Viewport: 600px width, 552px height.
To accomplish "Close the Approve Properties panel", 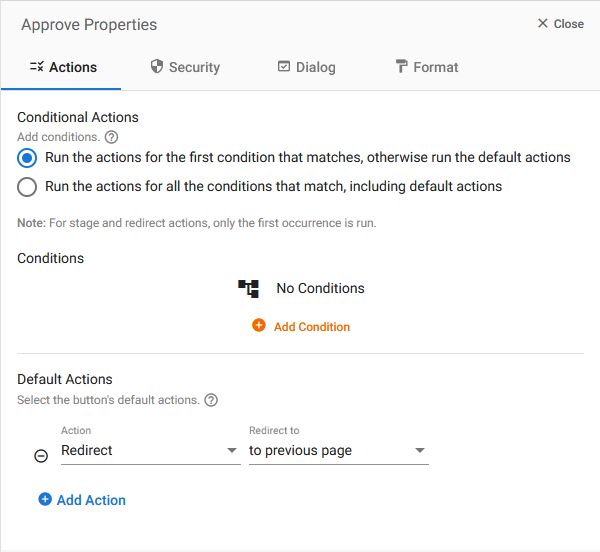I will point(561,24).
